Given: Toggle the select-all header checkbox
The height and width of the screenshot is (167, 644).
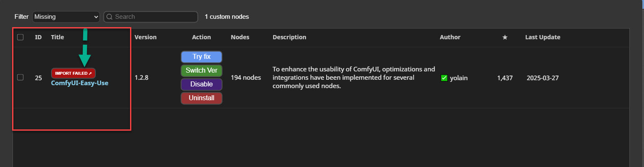Looking at the screenshot, I should point(20,37).
